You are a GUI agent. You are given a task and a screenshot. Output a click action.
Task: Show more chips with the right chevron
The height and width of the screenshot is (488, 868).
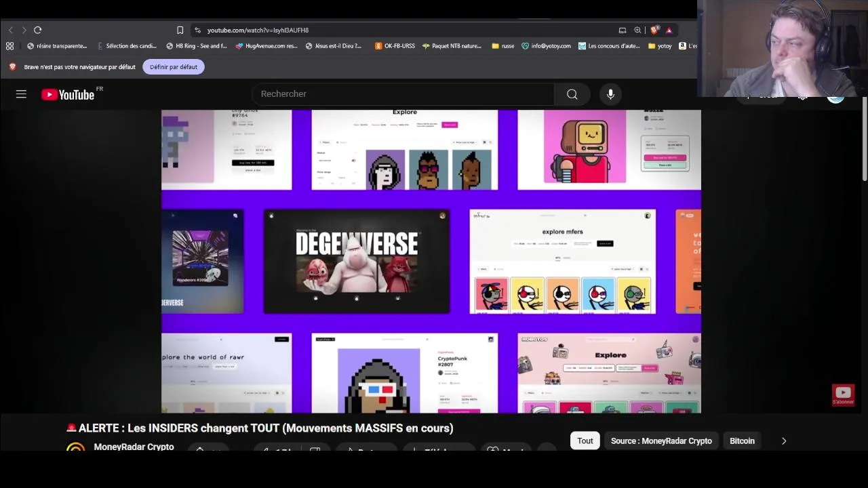pos(784,441)
